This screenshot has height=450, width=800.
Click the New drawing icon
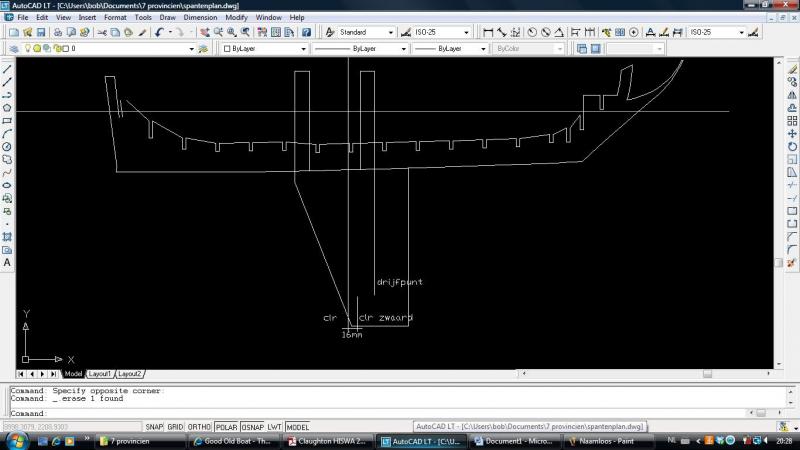(x=14, y=32)
